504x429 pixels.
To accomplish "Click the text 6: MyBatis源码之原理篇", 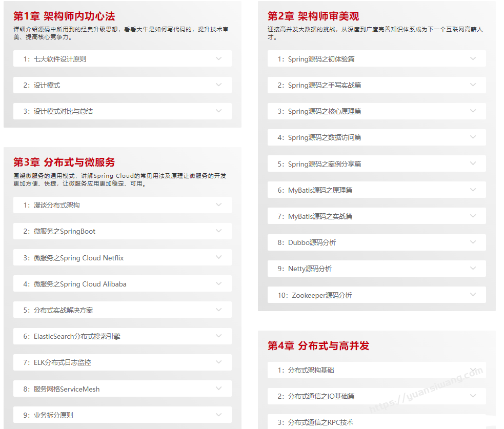I will click(315, 191).
